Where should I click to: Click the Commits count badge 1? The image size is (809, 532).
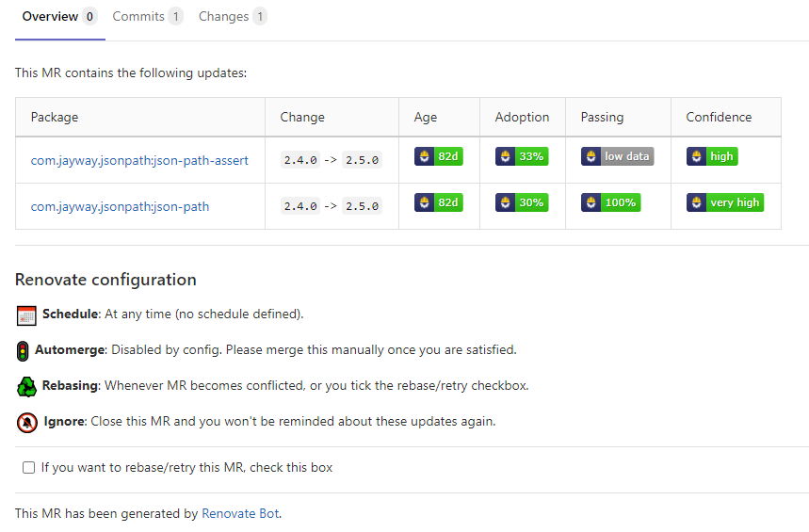(x=176, y=17)
